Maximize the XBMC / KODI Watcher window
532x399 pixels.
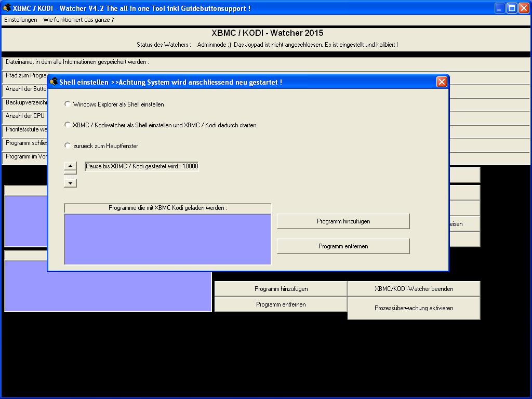coord(512,8)
